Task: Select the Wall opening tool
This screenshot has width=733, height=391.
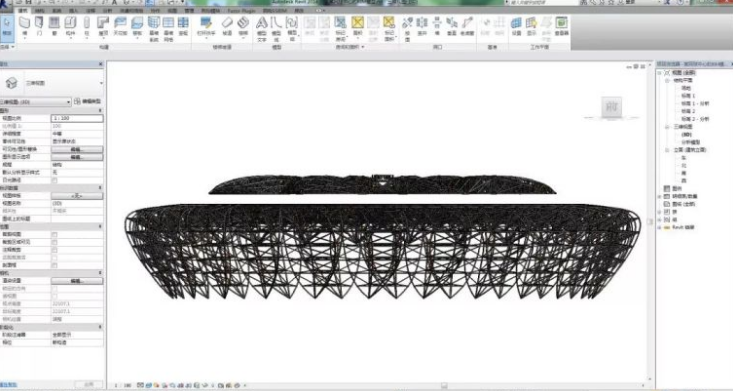Action: [437, 26]
